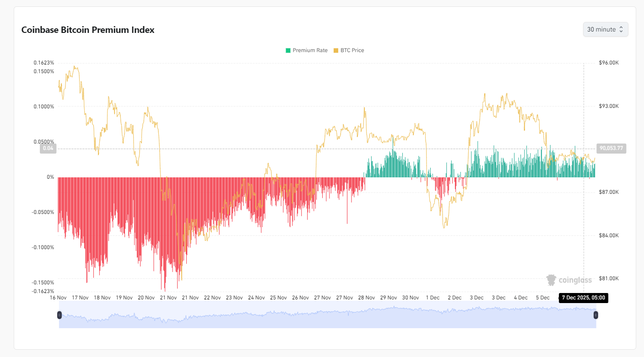Click the 26 Nov date axis label
Screen dimensions: 644x357
pyautogui.click(x=300, y=298)
